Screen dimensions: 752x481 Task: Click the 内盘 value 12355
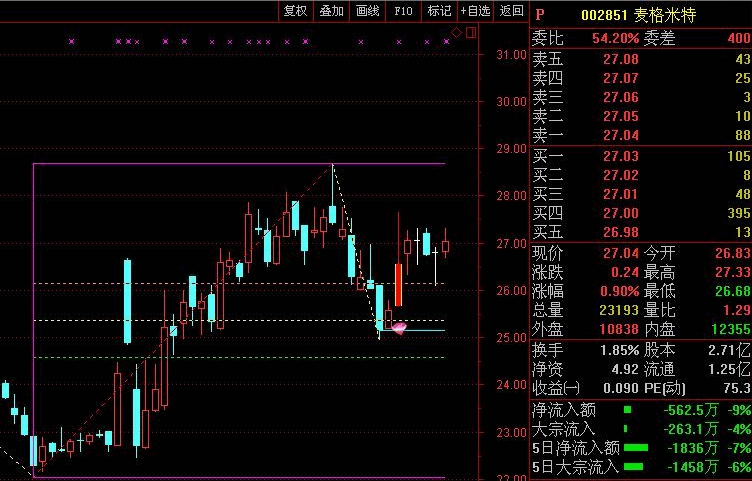pos(730,329)
